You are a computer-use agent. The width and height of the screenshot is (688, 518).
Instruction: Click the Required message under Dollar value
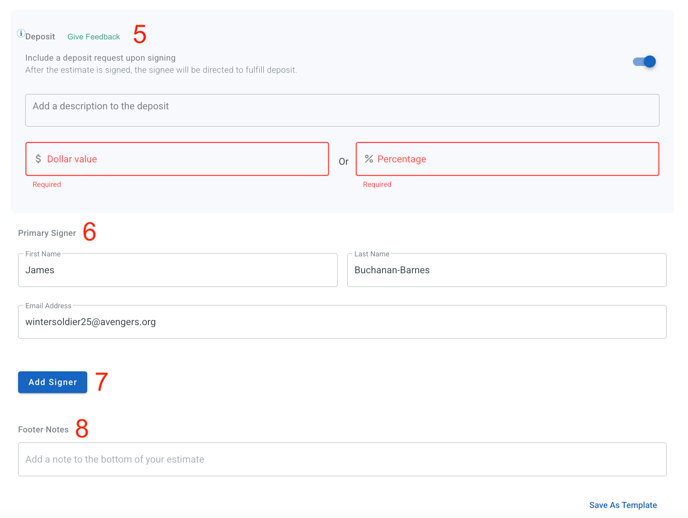pyautogui.click(x=47, y=185)
